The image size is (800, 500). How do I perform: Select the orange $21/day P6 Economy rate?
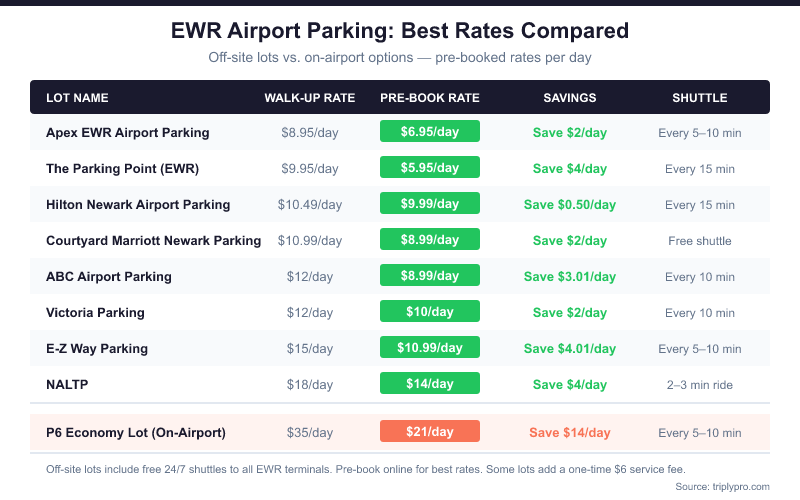coord(430,432)
